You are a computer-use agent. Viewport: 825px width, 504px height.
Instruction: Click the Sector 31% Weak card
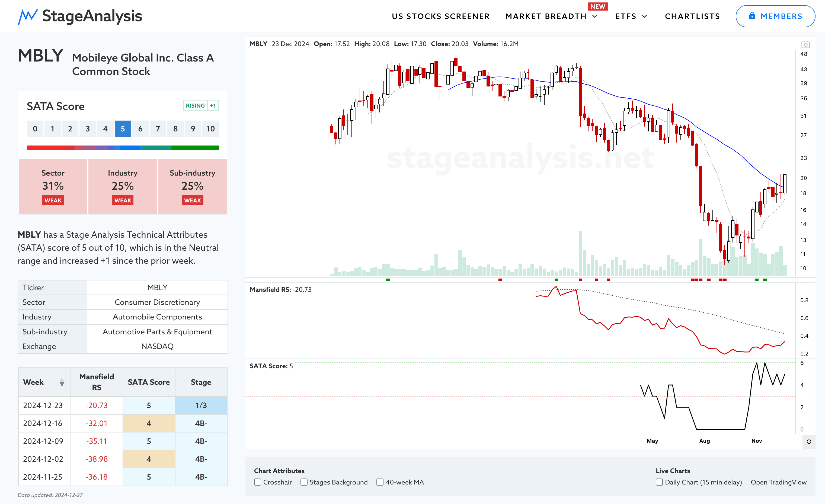[53, 186]
